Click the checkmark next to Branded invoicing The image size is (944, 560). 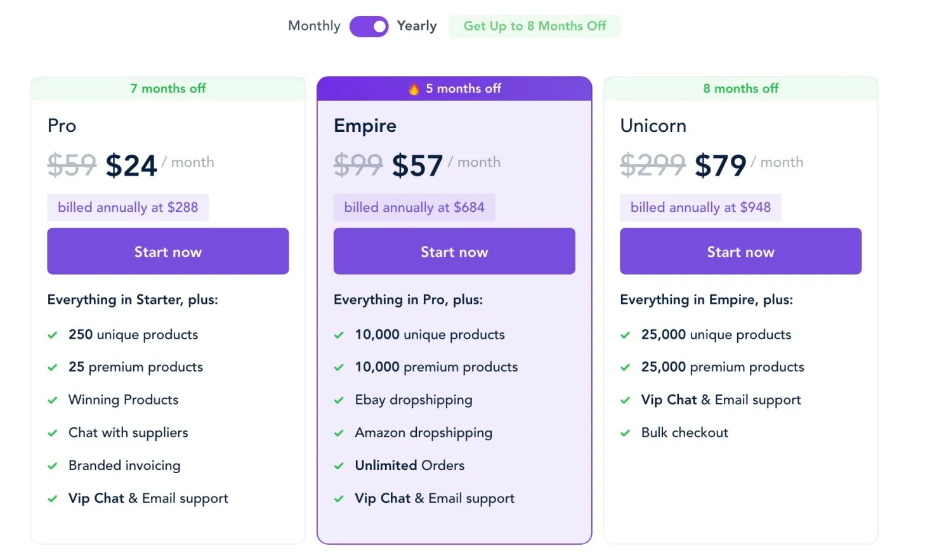53,465
